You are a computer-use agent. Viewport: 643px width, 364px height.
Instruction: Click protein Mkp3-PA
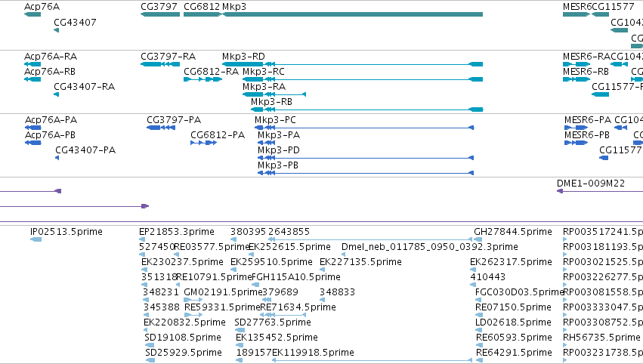coord(266,143)
